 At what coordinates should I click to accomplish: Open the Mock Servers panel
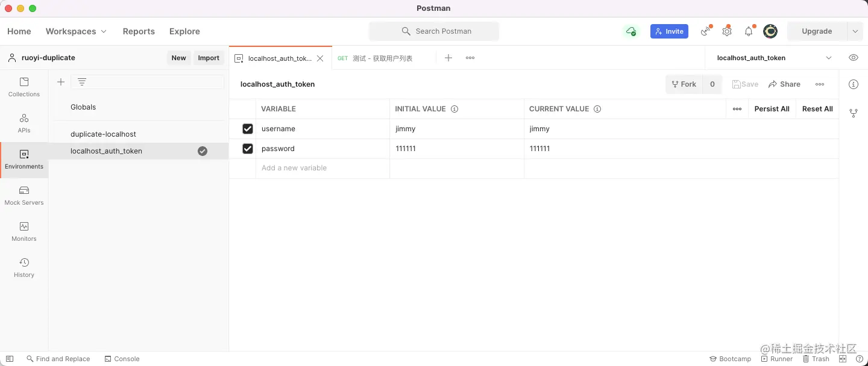tap(24, 196)
